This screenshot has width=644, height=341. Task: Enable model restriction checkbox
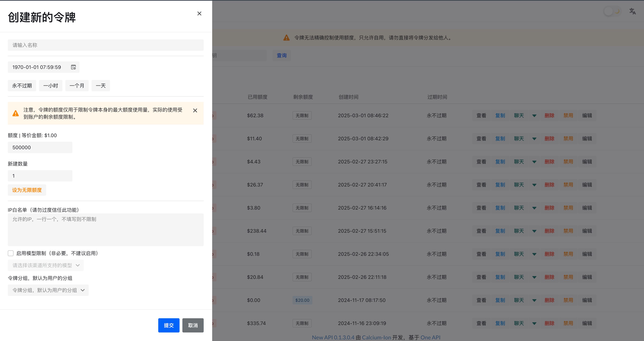[11, 253]
